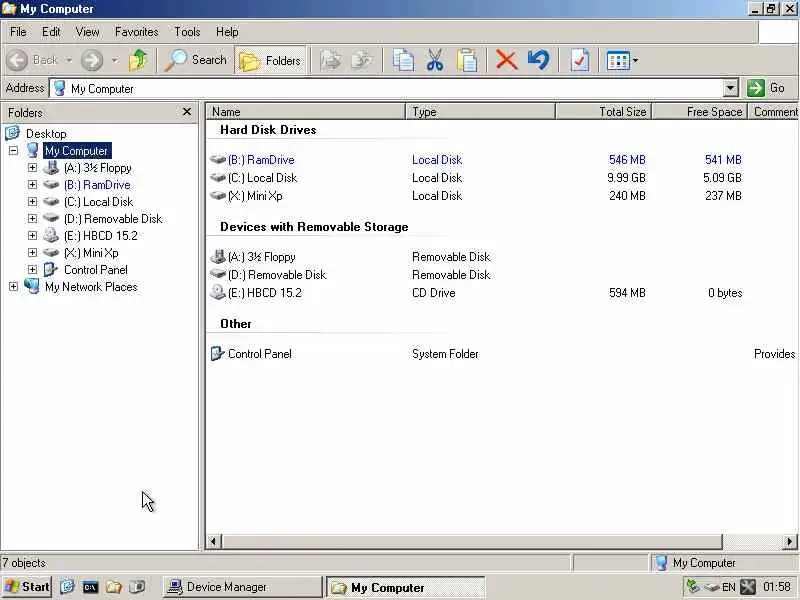This screenshot has height=600, width=800.
Task: Open the Edit menu
Action: point(51,32)
